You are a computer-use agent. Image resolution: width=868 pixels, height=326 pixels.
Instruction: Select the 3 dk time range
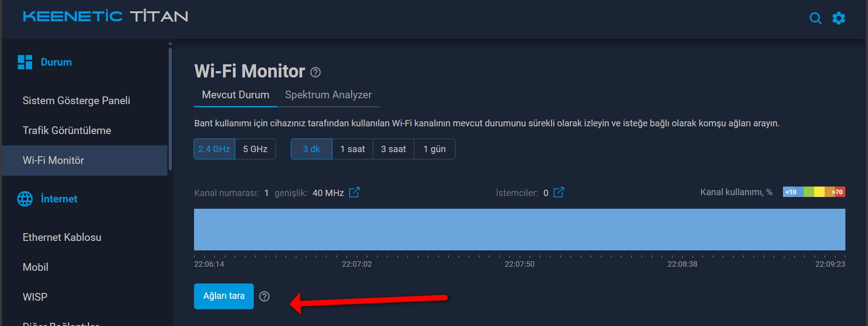tap(312, 149)
